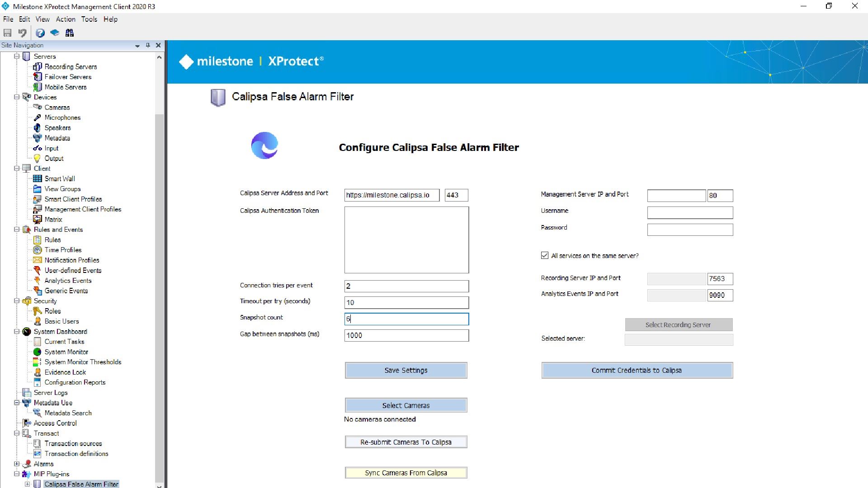Toggle 'All services on the same server?' checkbox

point(545,255)
